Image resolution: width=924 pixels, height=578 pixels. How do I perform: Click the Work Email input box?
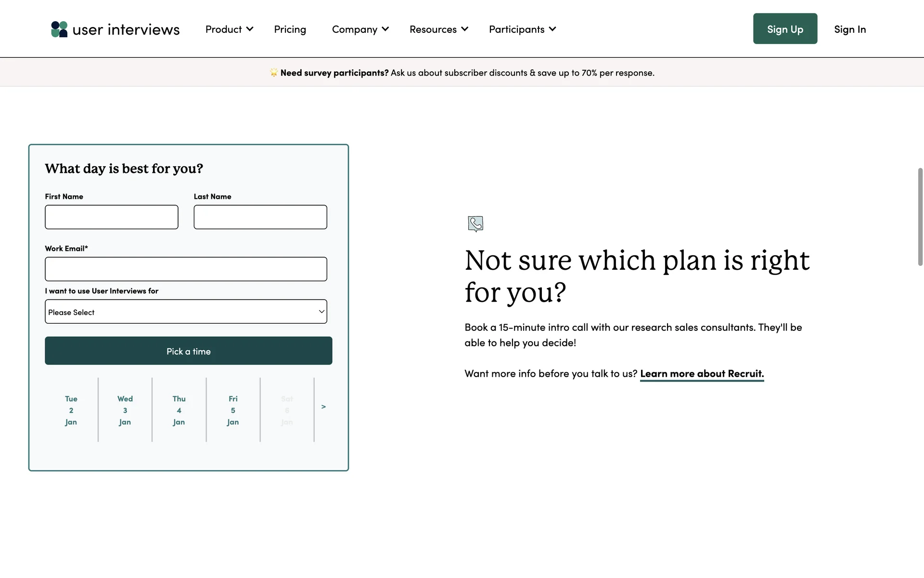click(x=186, y=269)
